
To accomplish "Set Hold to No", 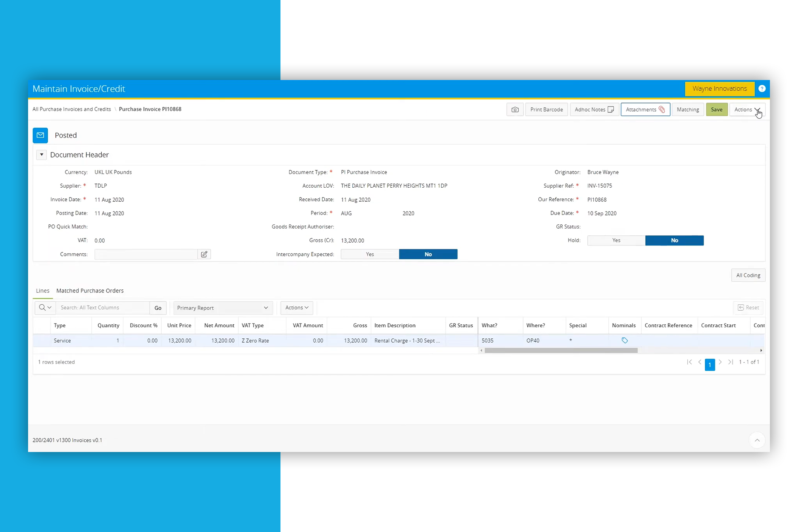I will pyautogui.click(x=674, y=240).
